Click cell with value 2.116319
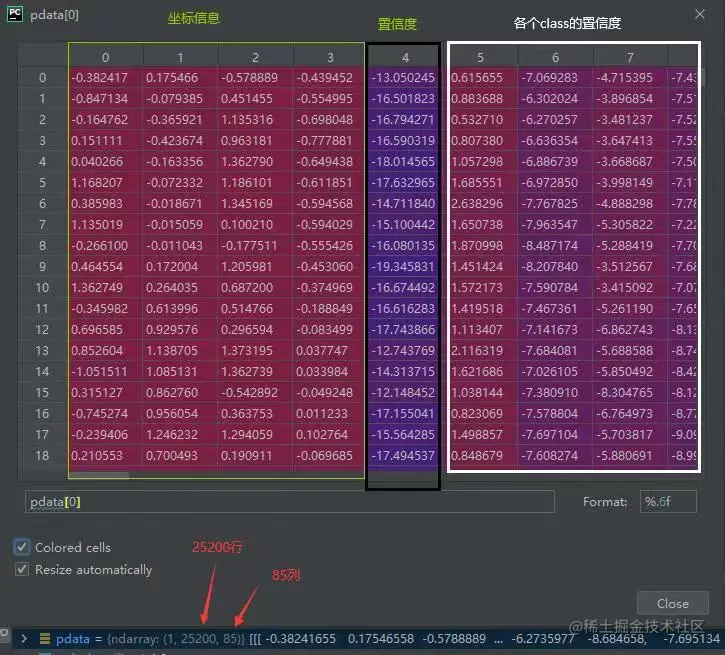Image resolution: width=725 pixels, height=655 pixels. point(483,350)
